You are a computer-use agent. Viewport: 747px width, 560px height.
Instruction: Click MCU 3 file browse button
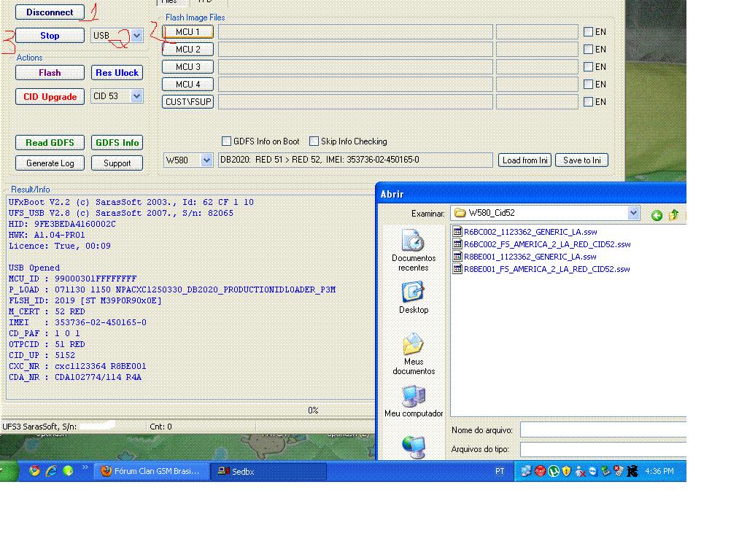tap(187, 66)
